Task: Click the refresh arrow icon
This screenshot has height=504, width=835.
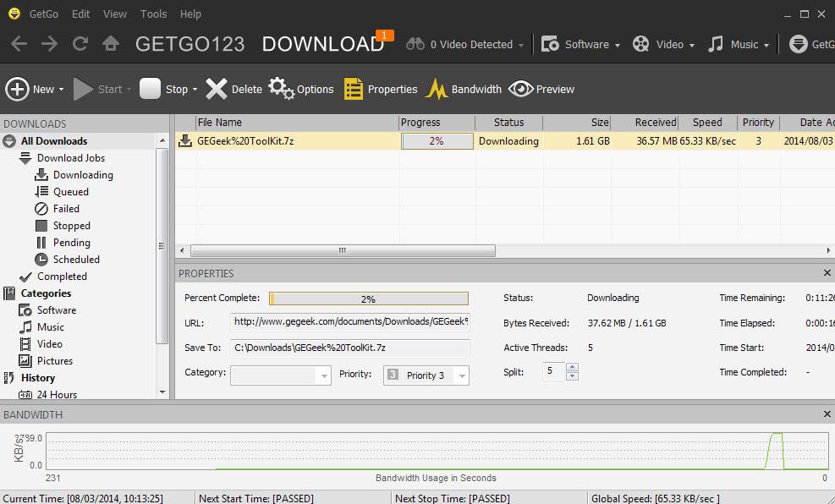Action: (80, 44)
